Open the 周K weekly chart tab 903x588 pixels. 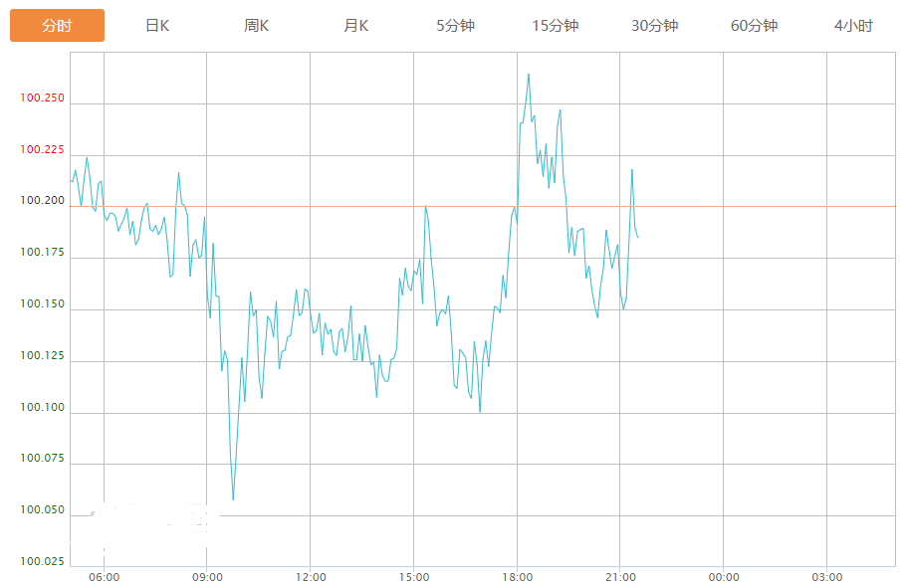[x=257, y=26]
